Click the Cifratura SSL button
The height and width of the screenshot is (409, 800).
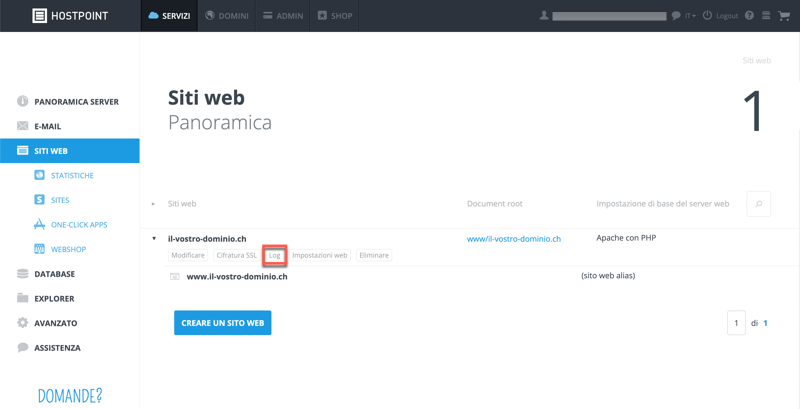(x=237, y=255)
